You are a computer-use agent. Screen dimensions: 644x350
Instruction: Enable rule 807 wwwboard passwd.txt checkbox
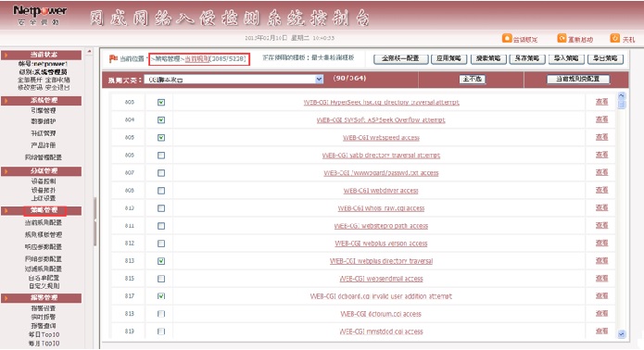coord(161,173)
